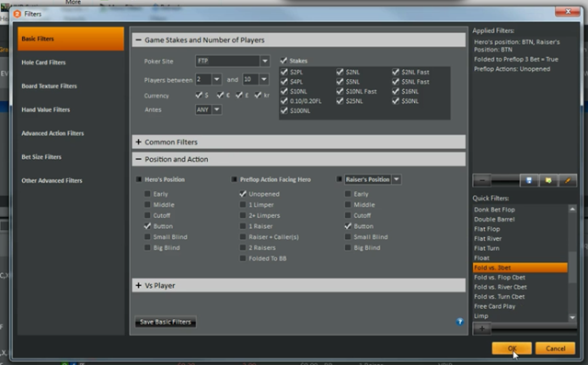Toggle the master Stakes checkbox
The height and width of the screenshot is (365, 588).
click(x=283, y=61)
